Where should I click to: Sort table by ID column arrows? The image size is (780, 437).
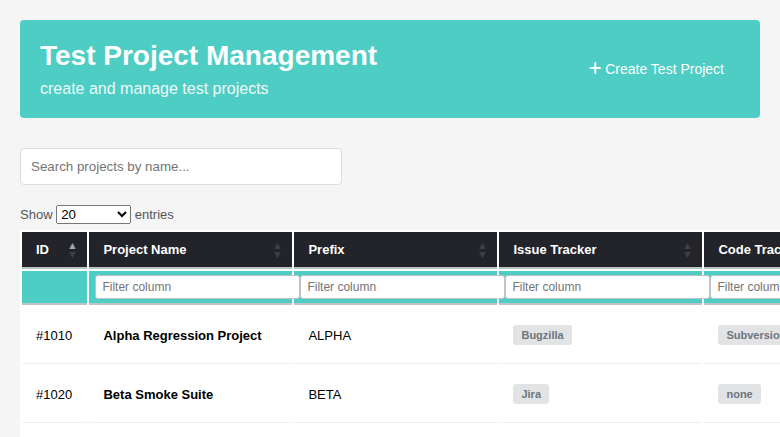pyautogui.click(x=72, y=250)
